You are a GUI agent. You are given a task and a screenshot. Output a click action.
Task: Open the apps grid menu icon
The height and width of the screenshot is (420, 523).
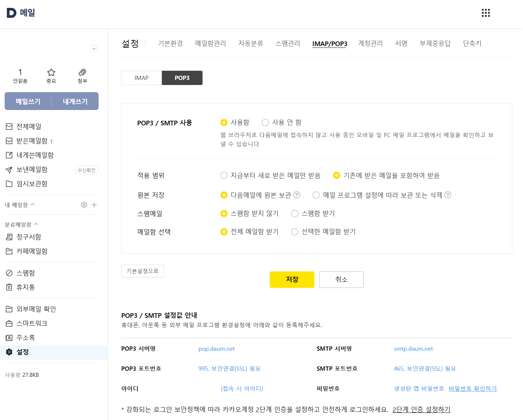point(485,13)
